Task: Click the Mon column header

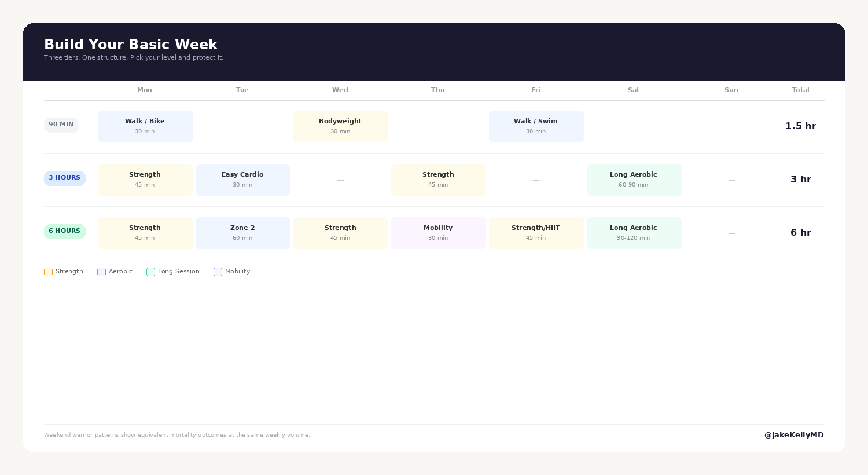Action: [x=145, y=90]
